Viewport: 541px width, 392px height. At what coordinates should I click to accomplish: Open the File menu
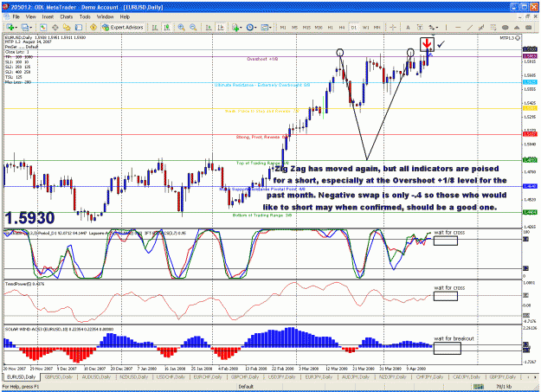click(16, 16)
